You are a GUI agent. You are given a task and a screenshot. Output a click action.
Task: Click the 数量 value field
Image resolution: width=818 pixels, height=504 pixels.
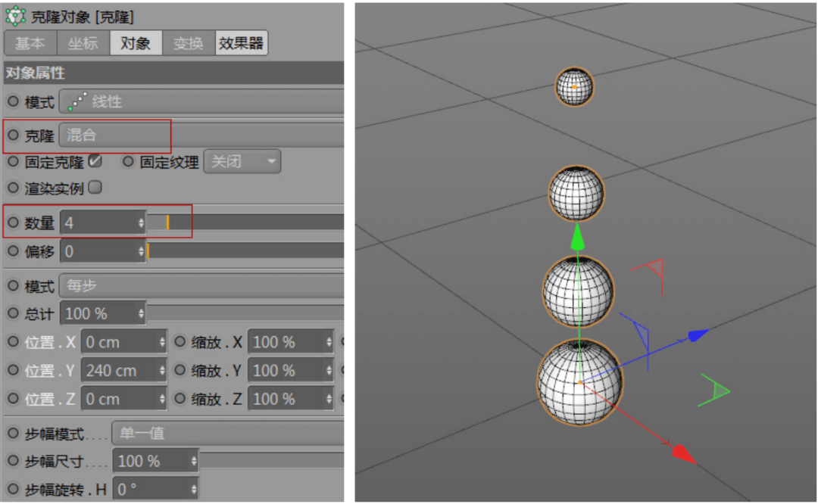tap(99, 223)
